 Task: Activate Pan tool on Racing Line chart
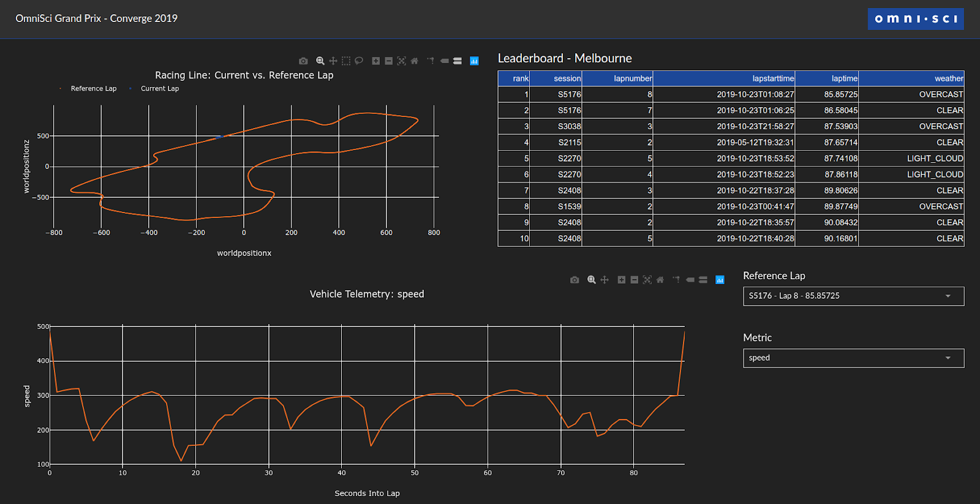333,61
